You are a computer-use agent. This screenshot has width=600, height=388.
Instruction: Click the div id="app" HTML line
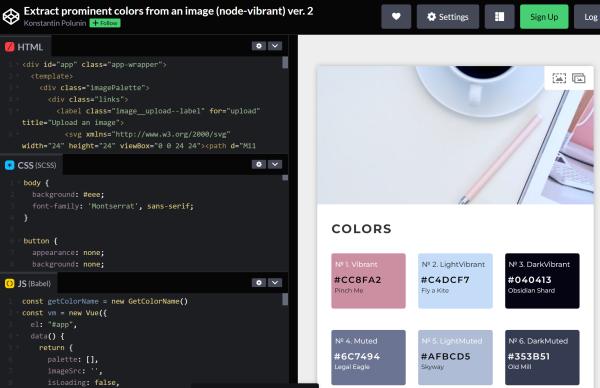pyautogui.click(x=94, y=64)
